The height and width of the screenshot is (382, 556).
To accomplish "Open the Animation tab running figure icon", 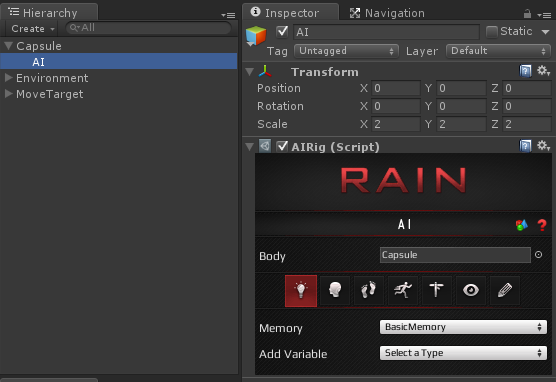I will tap(403, 290).
